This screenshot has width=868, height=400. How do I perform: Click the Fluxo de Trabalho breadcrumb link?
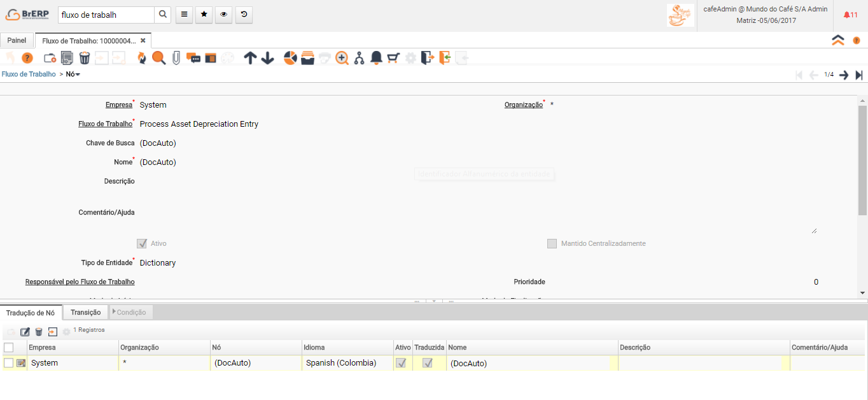[29, 74]
